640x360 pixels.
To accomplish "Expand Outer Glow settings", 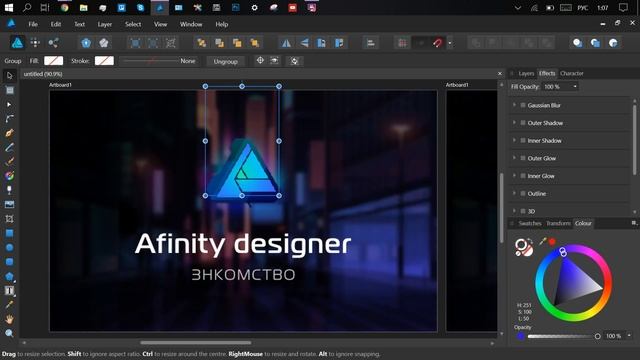I will (x=514, y=158).
